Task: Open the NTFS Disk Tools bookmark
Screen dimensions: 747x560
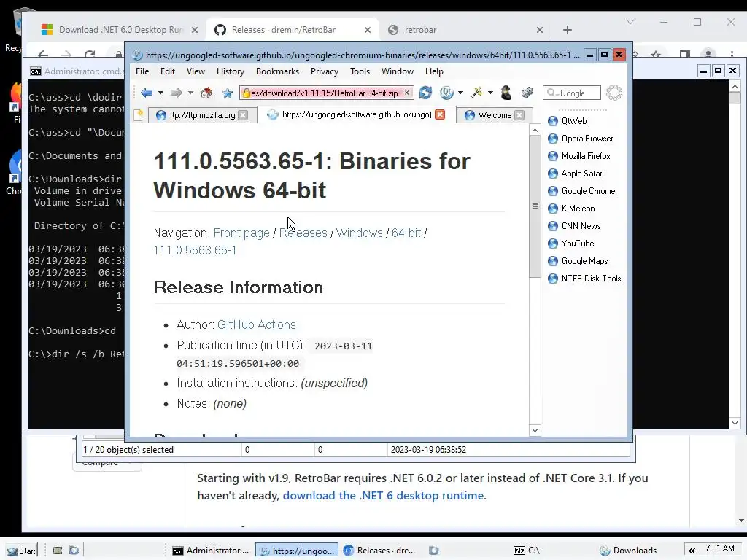Action: [584, 279]
